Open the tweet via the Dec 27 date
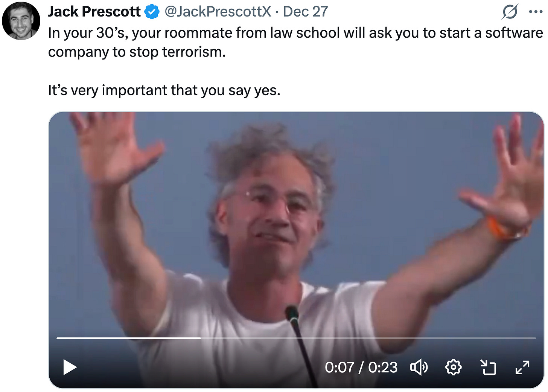The width and height of the screenshot is (548, 392). click(x=305, y=12)
